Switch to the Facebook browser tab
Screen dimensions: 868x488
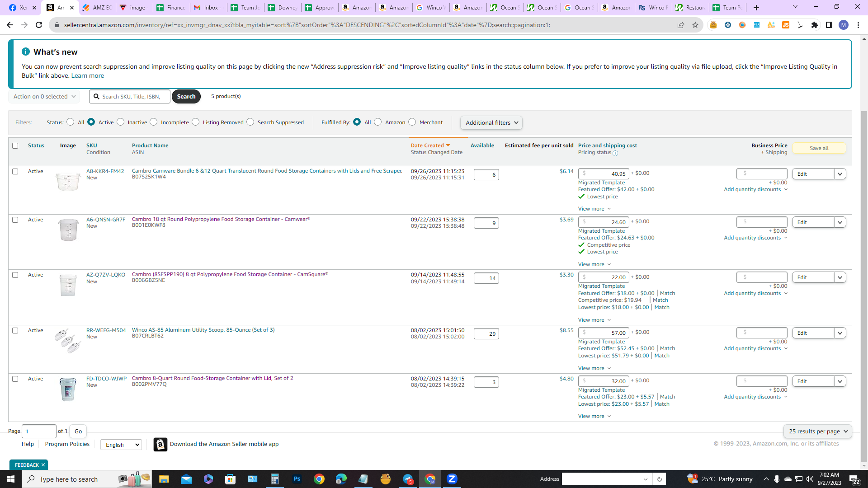pyautogui.click(x=23, y=8)
